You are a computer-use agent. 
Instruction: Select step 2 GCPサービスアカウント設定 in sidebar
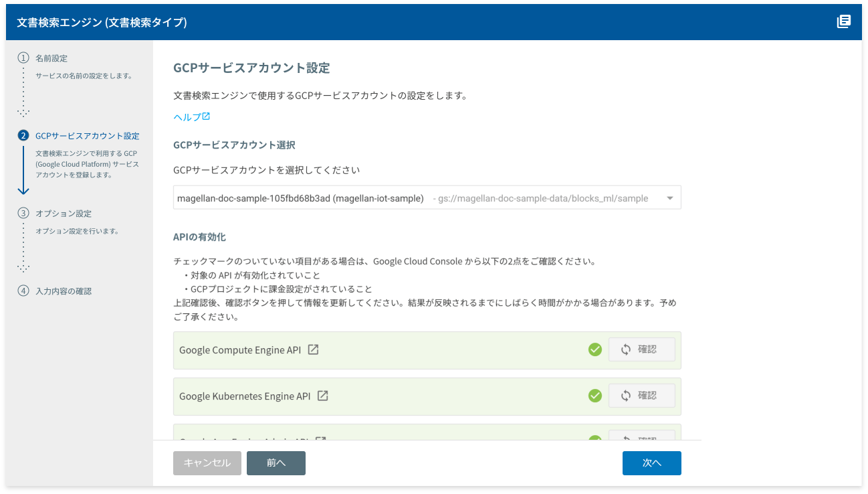click(88, 136)
